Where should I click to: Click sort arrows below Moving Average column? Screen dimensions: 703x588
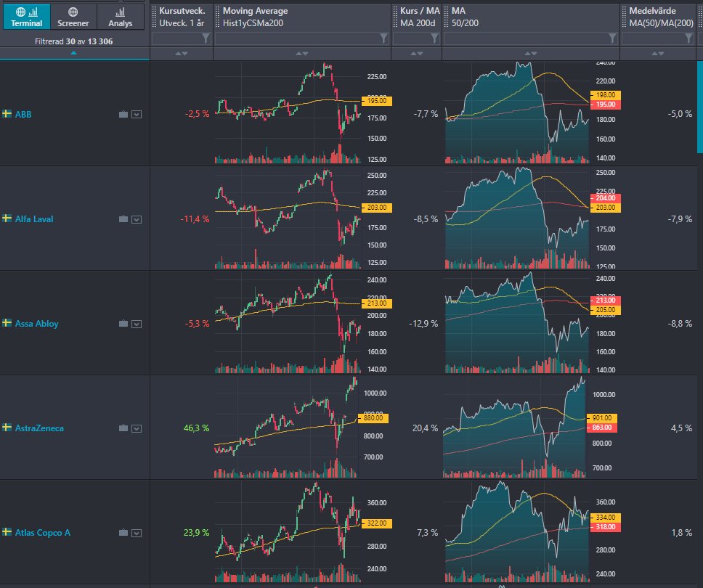point(302,53)
